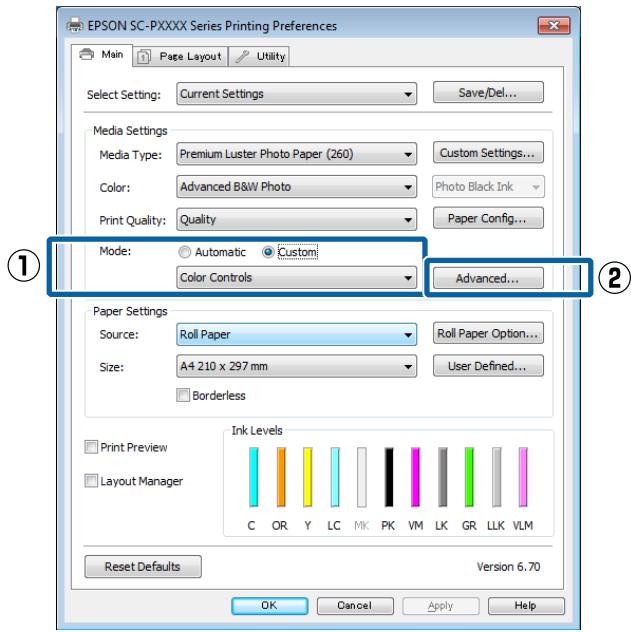This screenshot has width=631, height=632.
Task: Click the printer icon in the title bar
Action: 75,25
